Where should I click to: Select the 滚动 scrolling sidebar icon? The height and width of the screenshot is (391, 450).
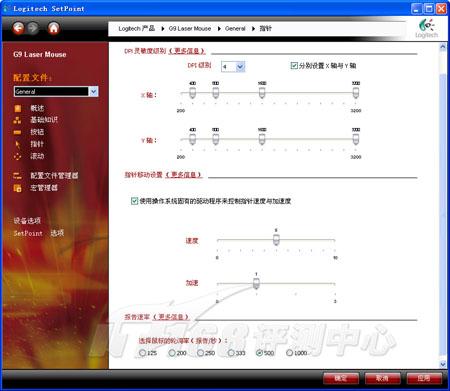(17, 156)
